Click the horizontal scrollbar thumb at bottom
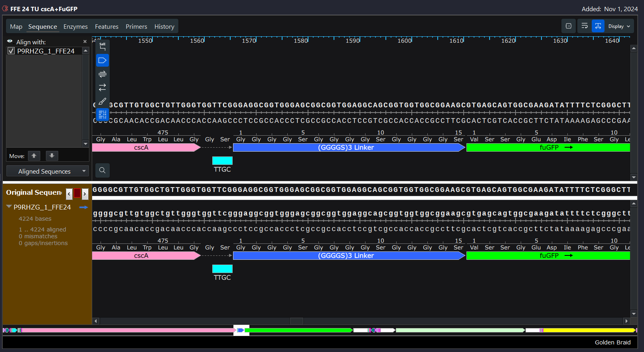The height and width of the screenshot is (352, 644). [296, 321]
